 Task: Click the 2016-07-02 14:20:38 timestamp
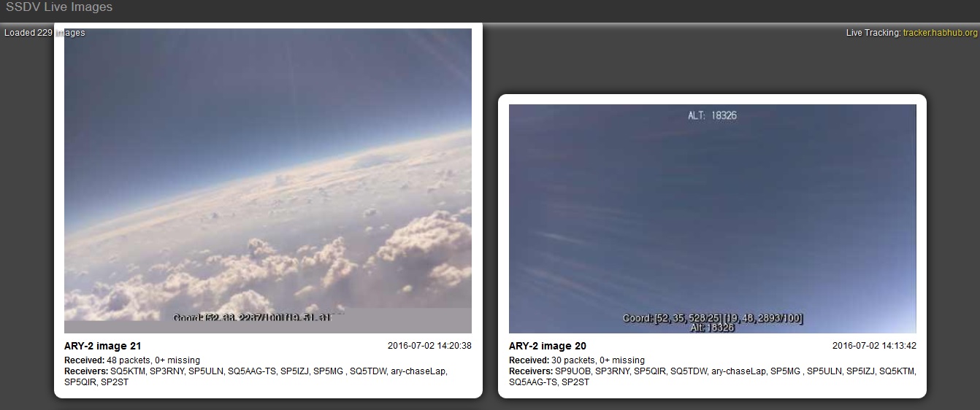click(429, 346)
